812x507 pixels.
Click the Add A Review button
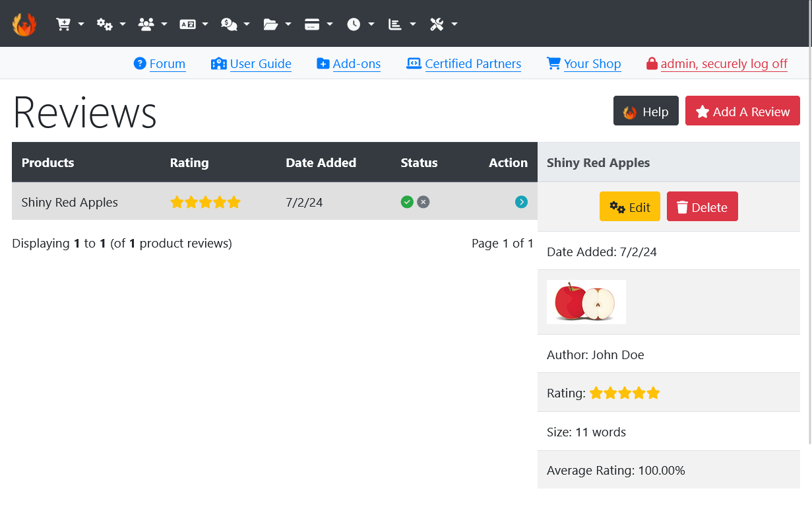[x=742, y=111]
